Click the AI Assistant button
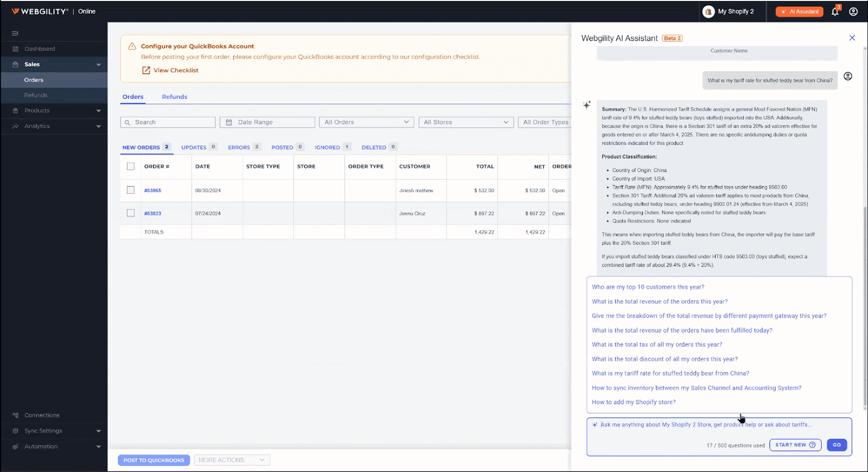Screen dimensions: 868x472 (x=800, y=11)
